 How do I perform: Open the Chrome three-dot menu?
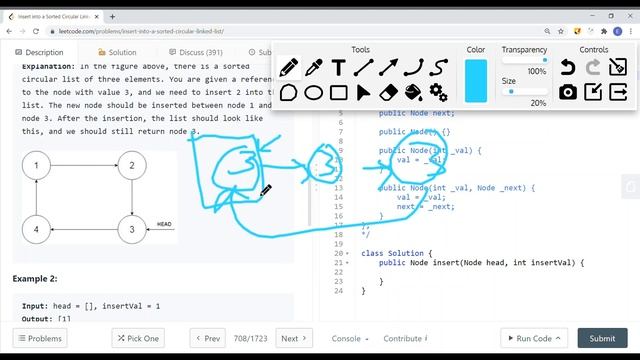(x=631, y=31)
